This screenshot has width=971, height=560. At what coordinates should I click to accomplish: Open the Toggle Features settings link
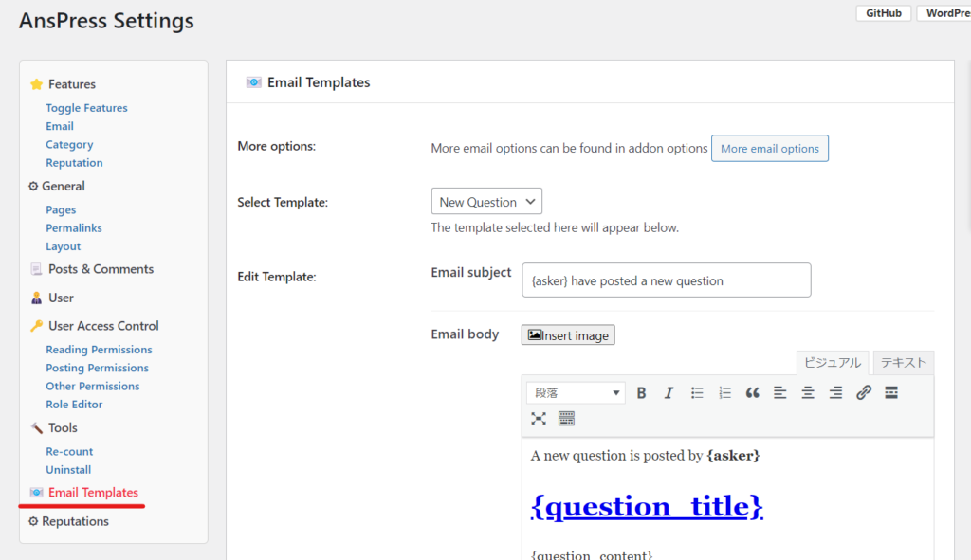[x=86, y=108]
